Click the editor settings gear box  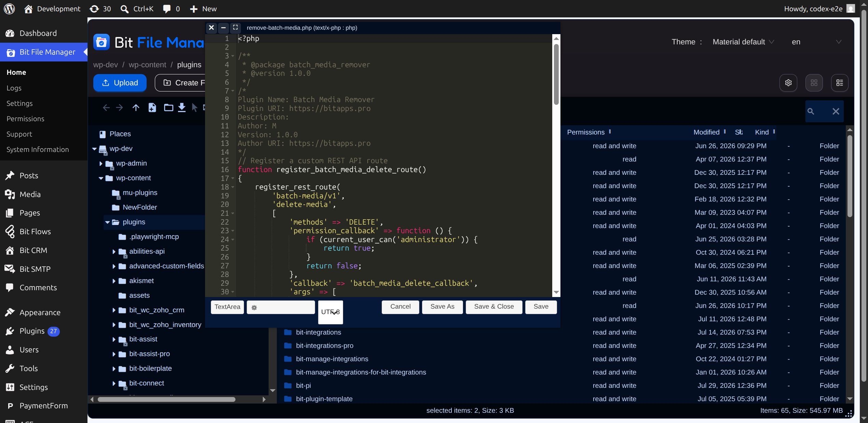pyautogui.click(x=281, y=307)
